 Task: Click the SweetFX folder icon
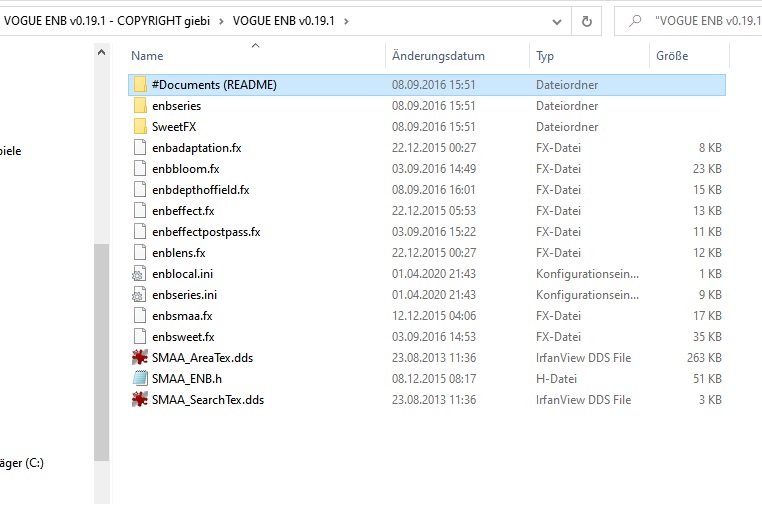tap(140, 127)
